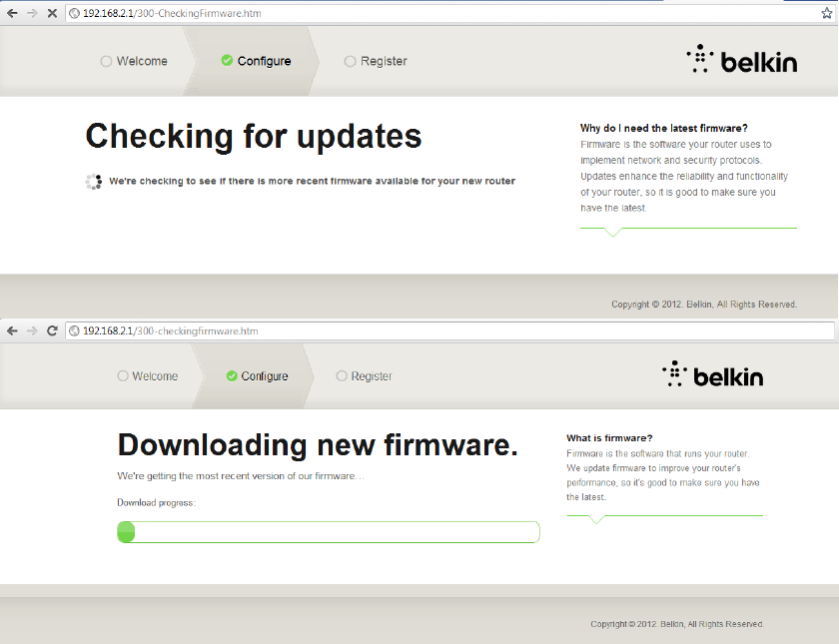Click the top address bar showing 300-CheckingFirmware.htm
Image resolution: width=839 pixels, height=644 pixels.
(450, 13)
